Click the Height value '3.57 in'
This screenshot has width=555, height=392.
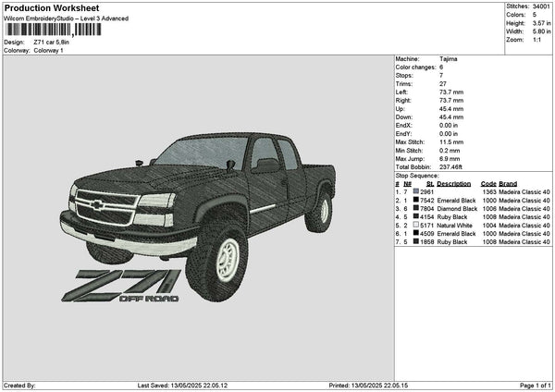541,23
